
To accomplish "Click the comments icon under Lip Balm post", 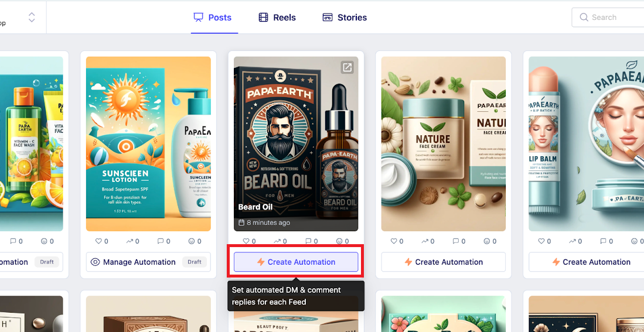I will (x=604, y=241).
